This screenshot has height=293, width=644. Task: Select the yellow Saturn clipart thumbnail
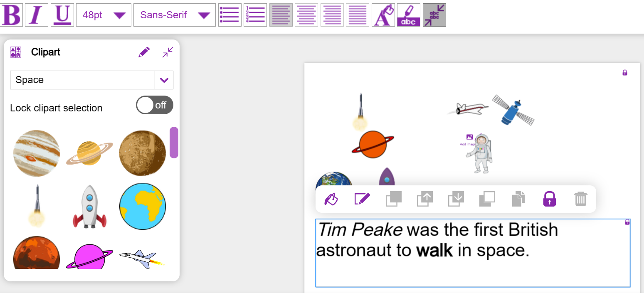coord(89,153)
